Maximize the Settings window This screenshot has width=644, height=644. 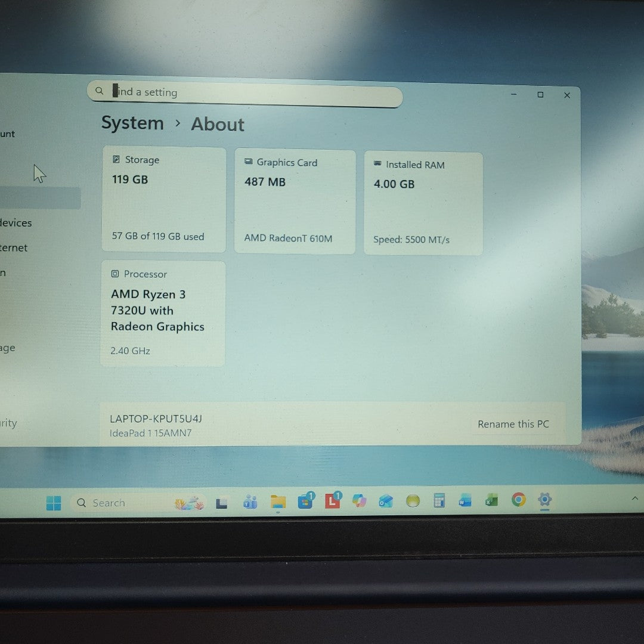540,94
